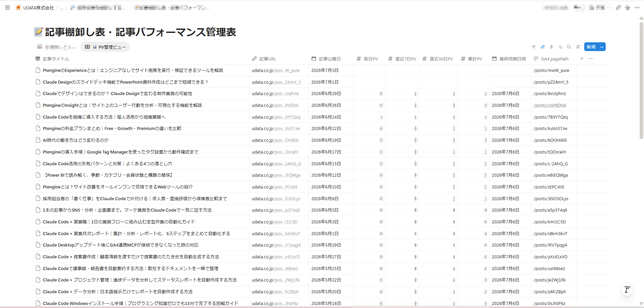This screenshot has height=308, width=644.
Task: Open row Claude Code × 営業月次レポート
Action: tap(136, 233)
